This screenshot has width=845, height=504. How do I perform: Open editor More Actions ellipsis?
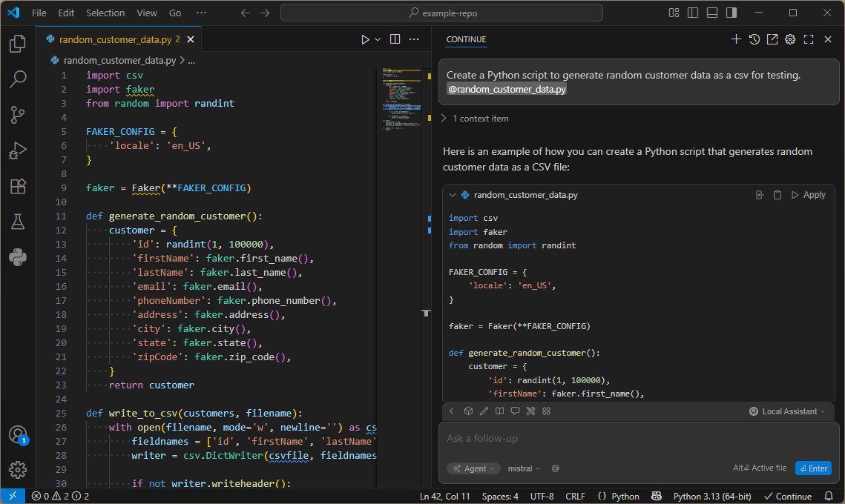coord(414,39)
